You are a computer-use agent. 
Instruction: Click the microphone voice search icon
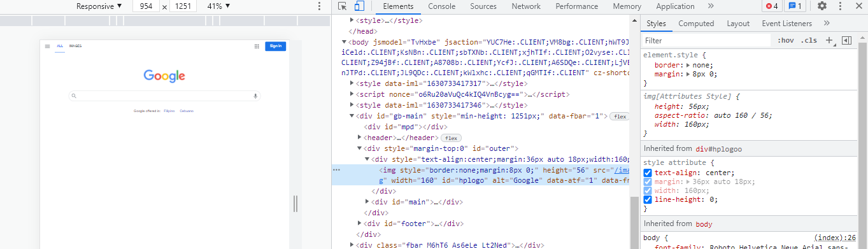click(255, 96)
